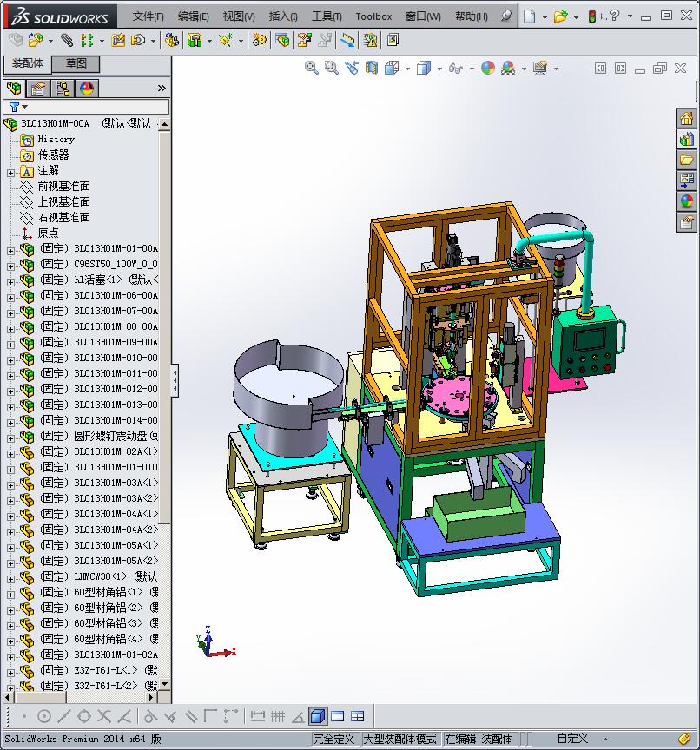Expand the 注解 annotations tree node
This screenshot has height=750, width=700.
pyautogui.click(x=10, y=173)
